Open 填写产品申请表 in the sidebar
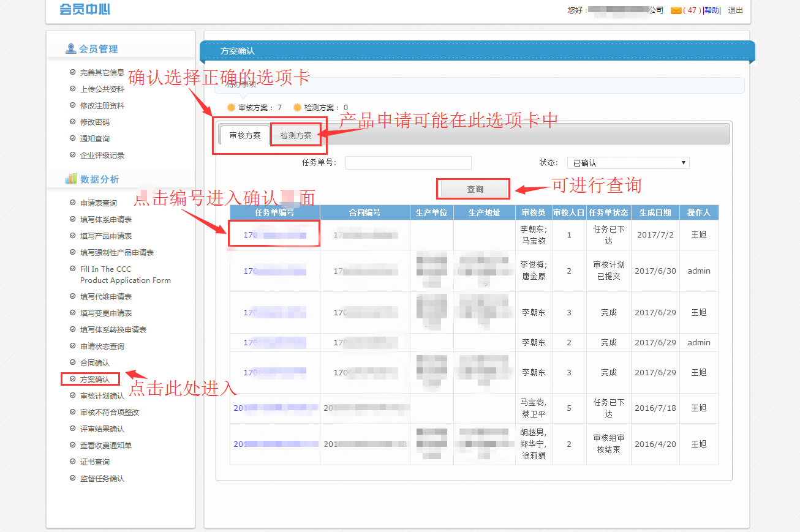800x532 pixels. click(106, 236)
